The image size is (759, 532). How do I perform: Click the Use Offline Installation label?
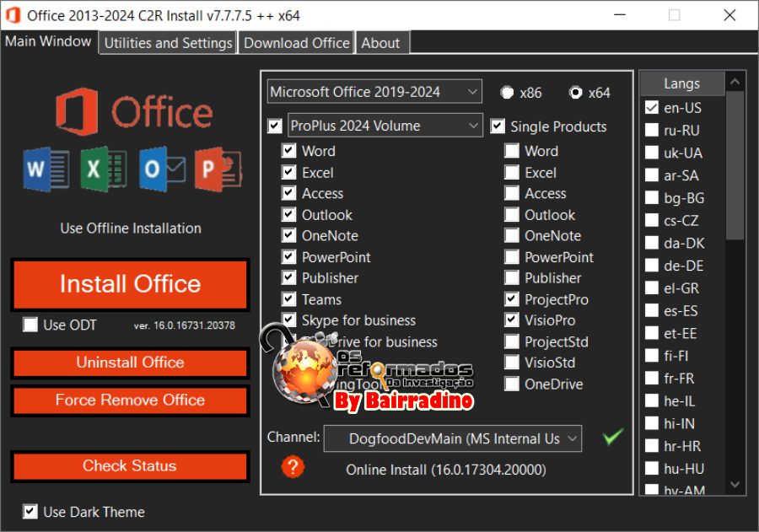131,228
